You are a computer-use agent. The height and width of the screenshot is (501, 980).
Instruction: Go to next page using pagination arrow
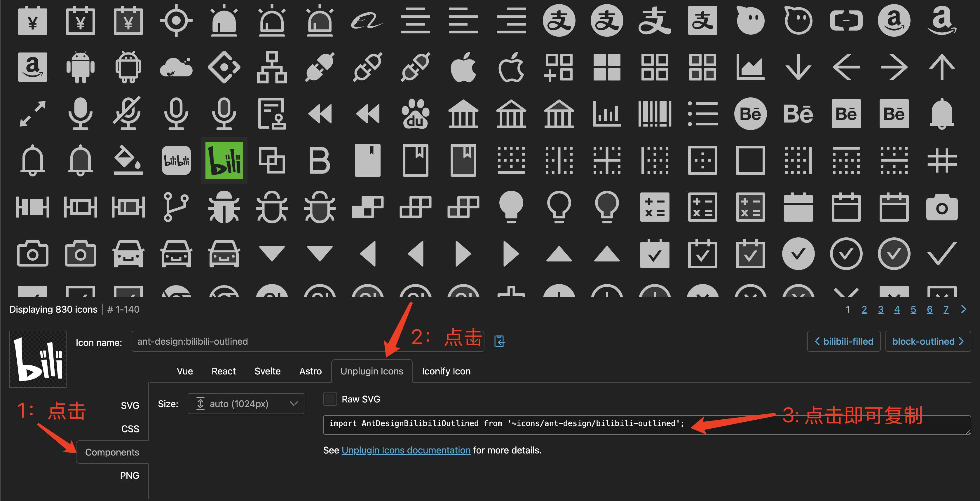coord(963,309)
